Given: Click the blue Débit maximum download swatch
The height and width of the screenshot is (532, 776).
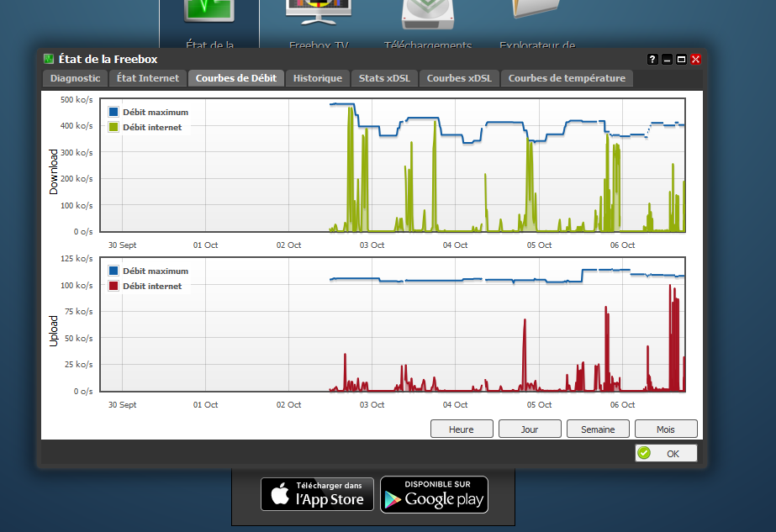Looking at the screenshot, I should [x=113, y=112].
